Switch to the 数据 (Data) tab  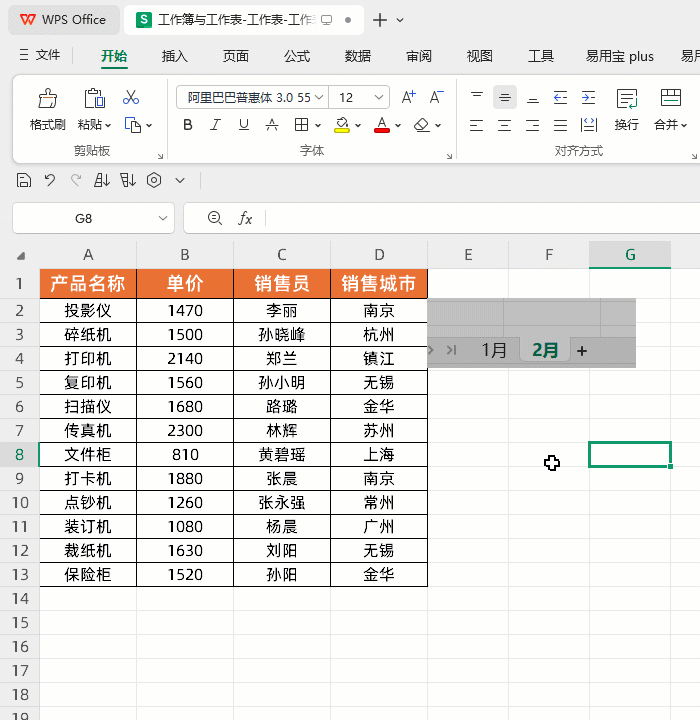358,56
